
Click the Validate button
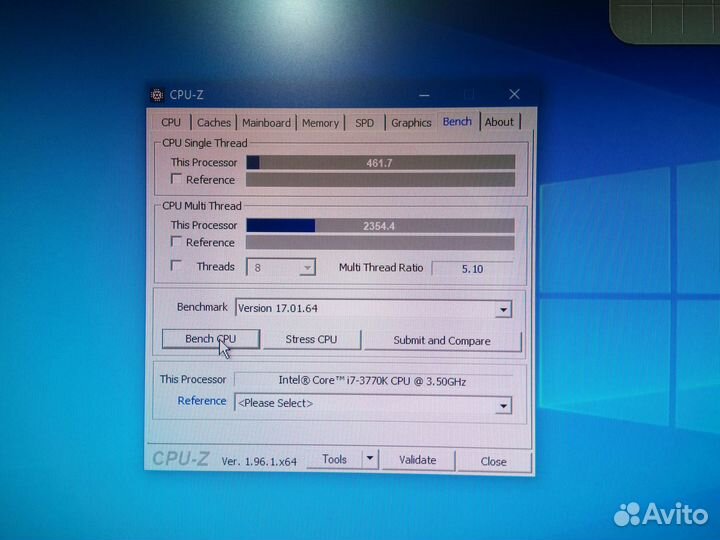click(x=417, y=460)
